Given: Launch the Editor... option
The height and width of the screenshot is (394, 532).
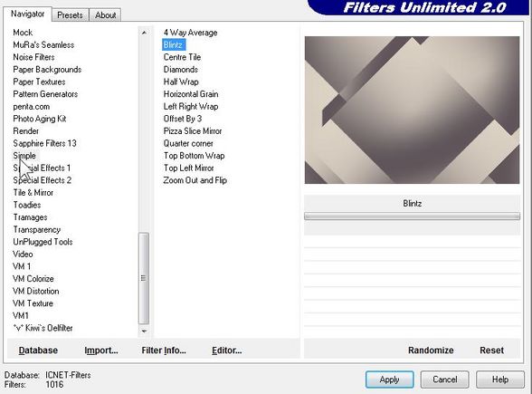Looking at the screenshot, I should coord(226,351).
